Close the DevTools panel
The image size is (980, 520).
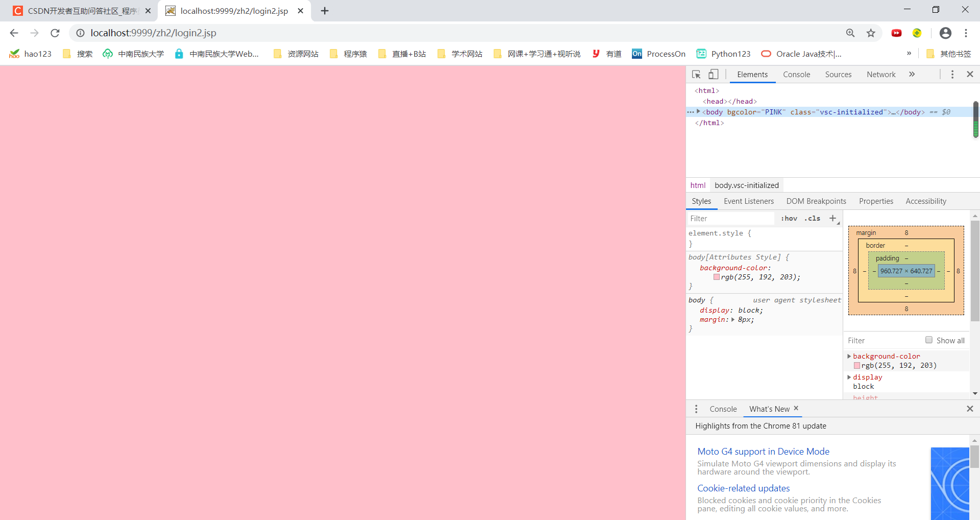click(970, 74)
